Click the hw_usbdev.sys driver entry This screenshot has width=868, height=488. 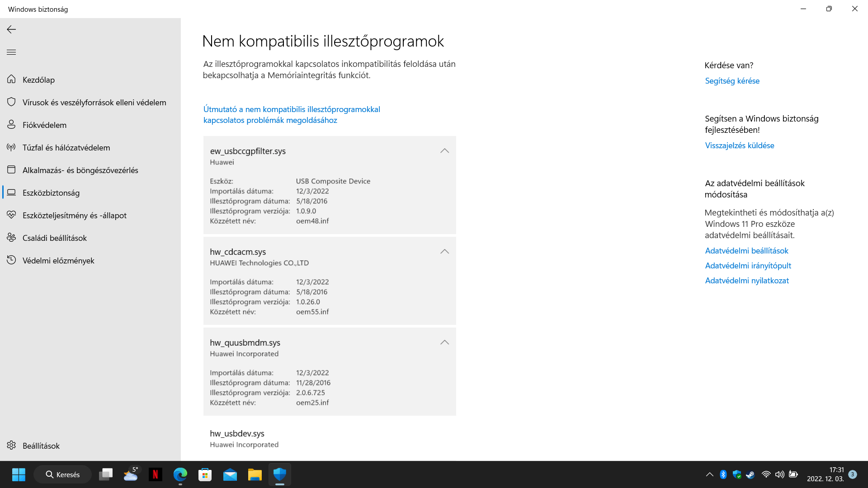click(330, 439)
